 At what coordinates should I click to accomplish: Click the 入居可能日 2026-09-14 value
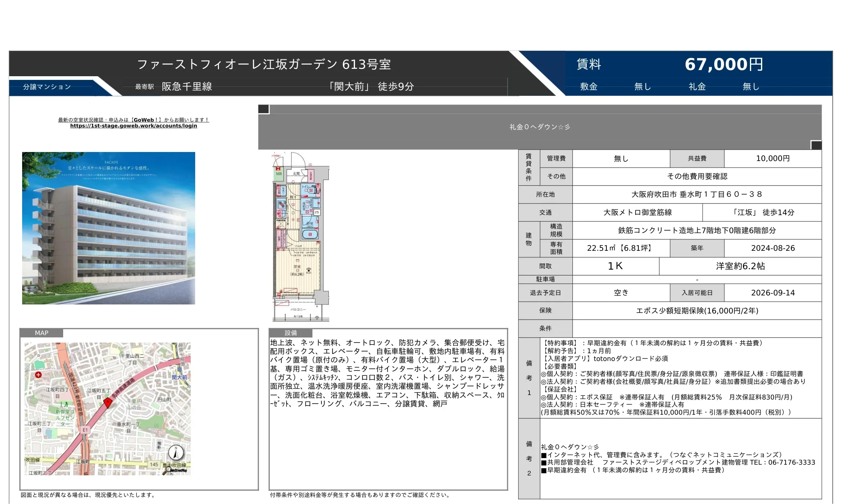click(x=773, y=293)
